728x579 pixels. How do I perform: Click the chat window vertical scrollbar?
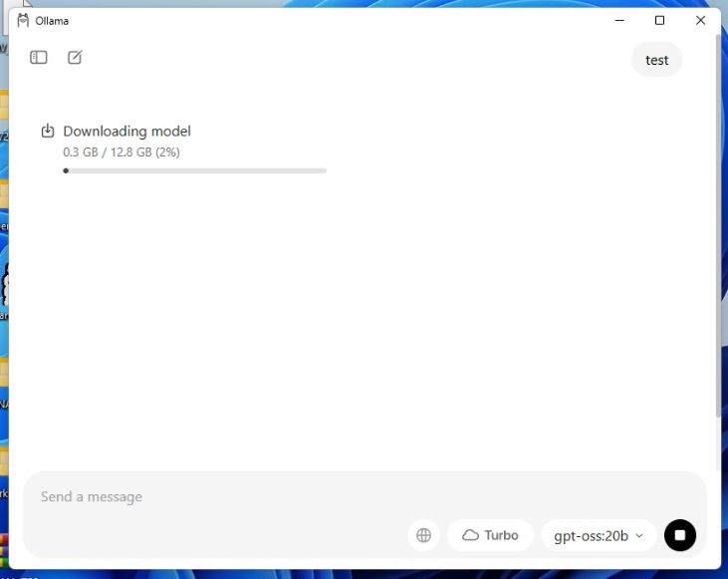(718, 227)
